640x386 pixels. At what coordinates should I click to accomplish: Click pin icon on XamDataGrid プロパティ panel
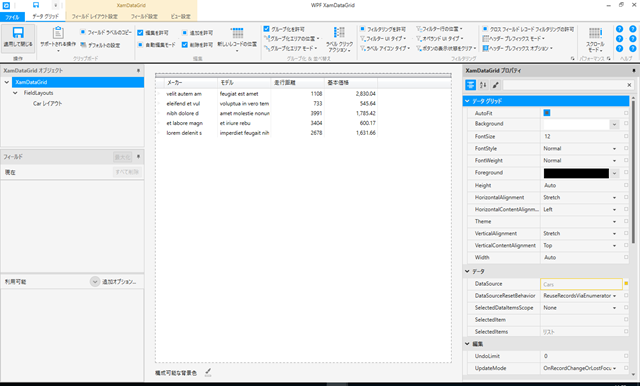coord(634,71)
